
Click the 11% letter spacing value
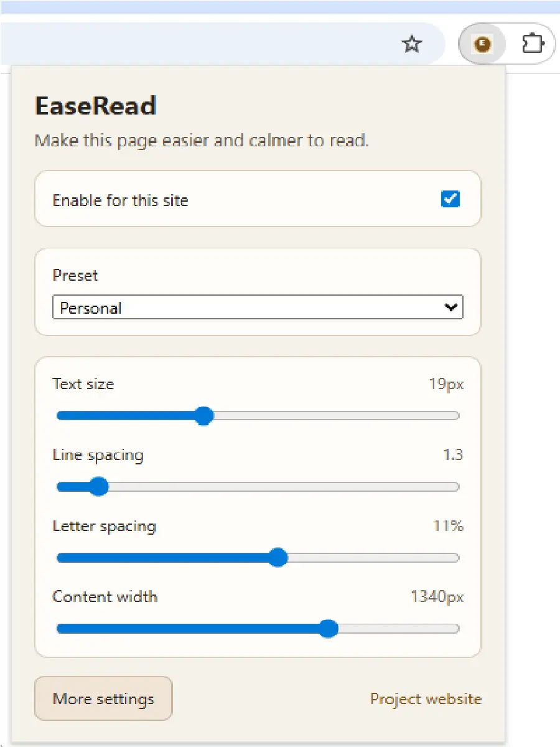[x=449, y=526]
